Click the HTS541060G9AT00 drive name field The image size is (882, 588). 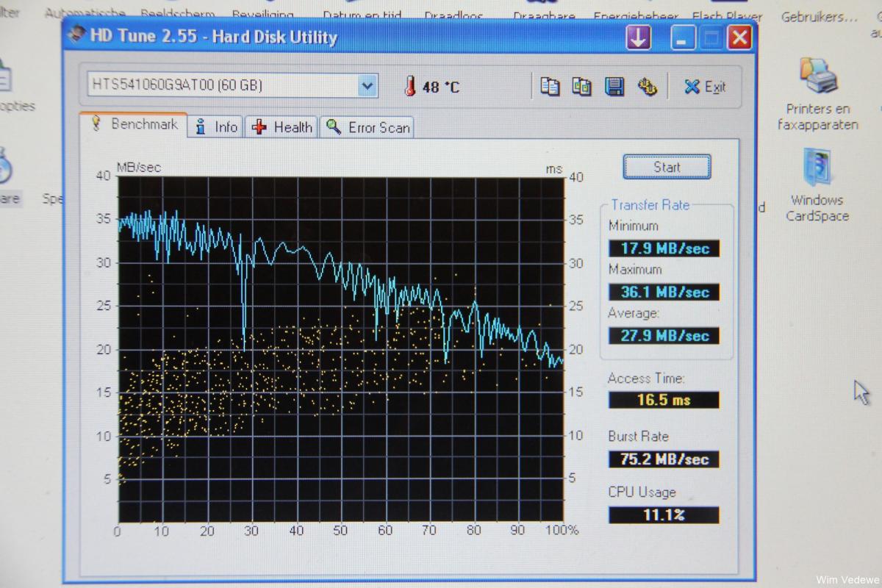220,86
